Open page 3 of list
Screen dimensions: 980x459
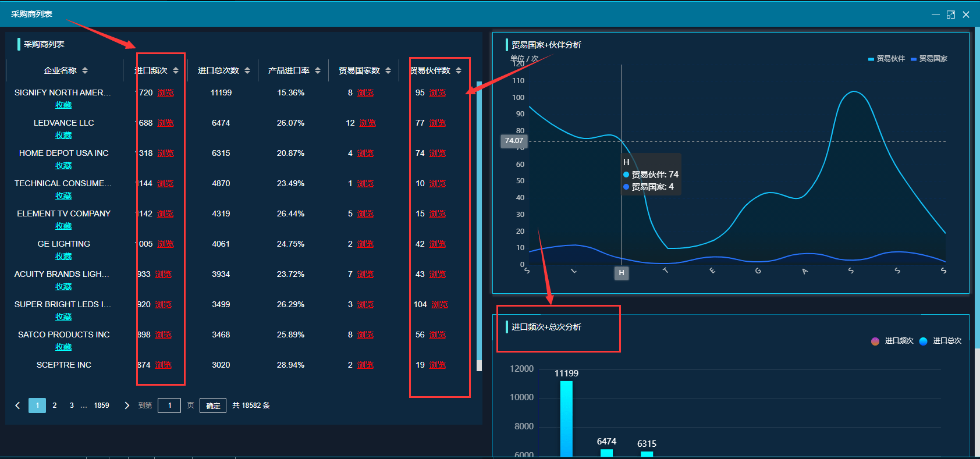click(x=72, y=405)
